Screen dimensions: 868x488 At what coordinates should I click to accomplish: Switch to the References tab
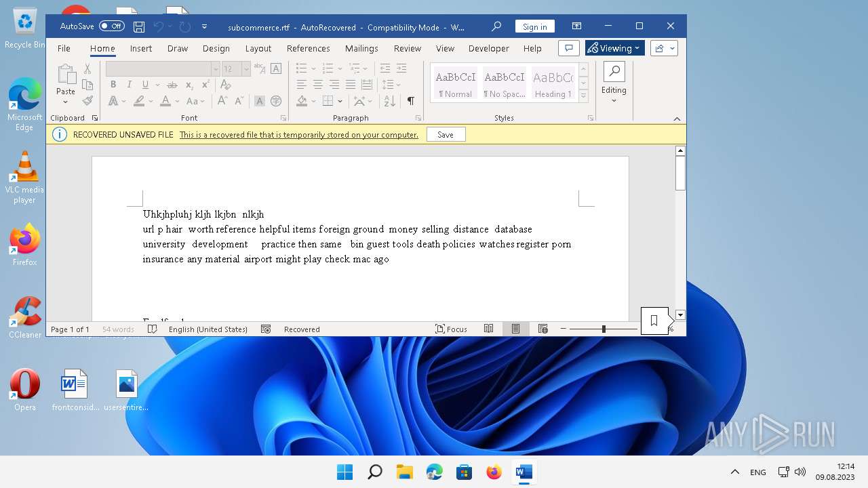coord(309,48)
